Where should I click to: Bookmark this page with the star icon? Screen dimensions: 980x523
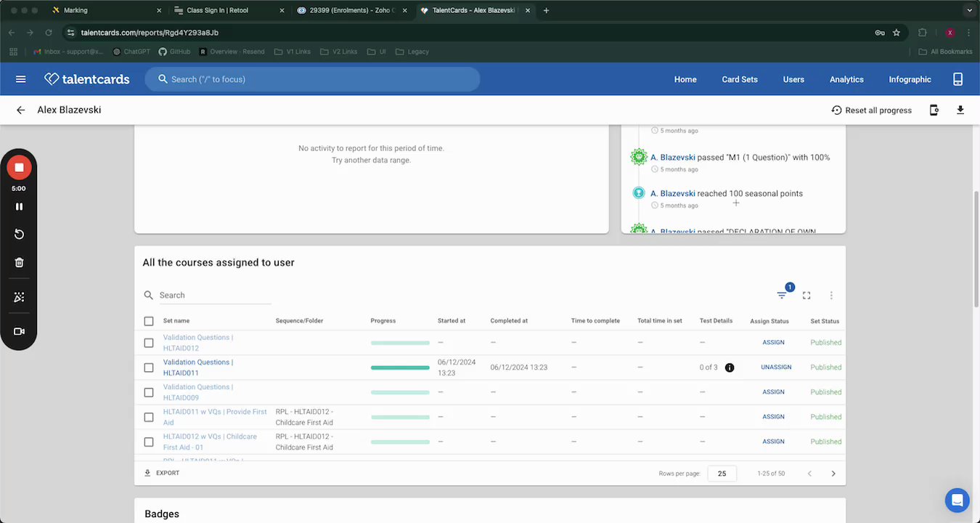click(897, 33)
